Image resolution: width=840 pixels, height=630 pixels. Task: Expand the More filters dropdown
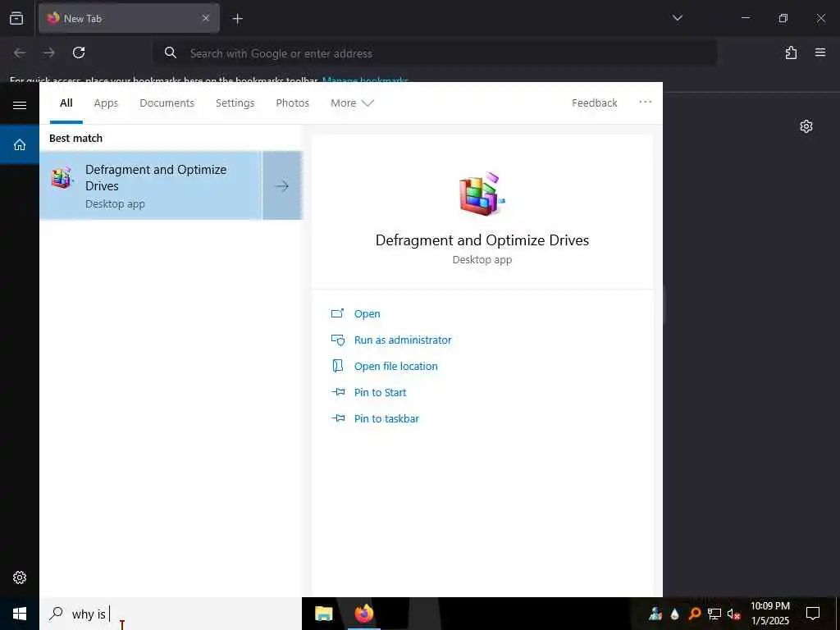tap(352, 103)
